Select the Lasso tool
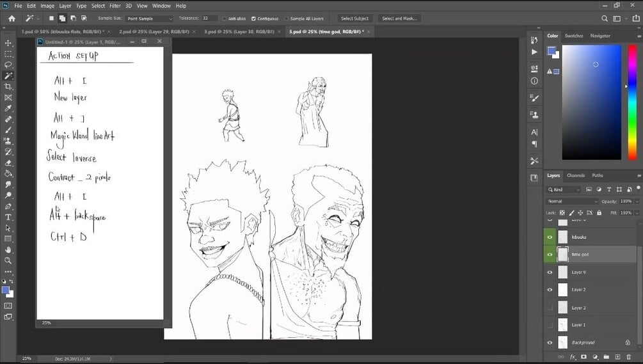The image size is (643, 364). coord(8,65)
